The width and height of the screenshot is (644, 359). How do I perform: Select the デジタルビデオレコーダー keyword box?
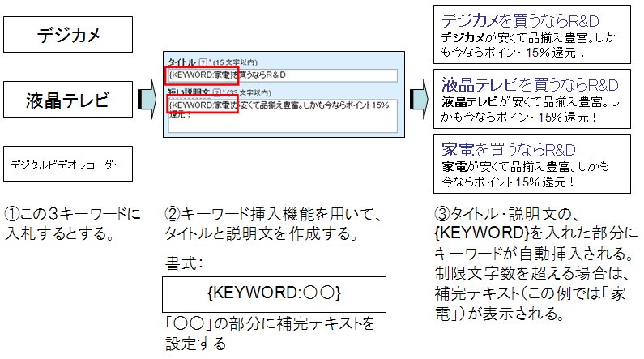pos(68,164)
